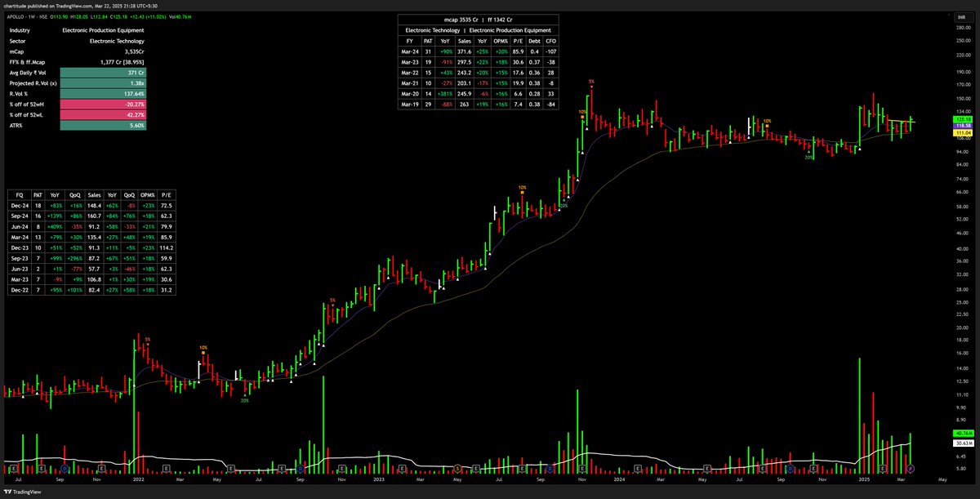This screenshot has height=499, width=980.
Task: Click the 5.80 price axis label
Action: (x=961, y=470)
